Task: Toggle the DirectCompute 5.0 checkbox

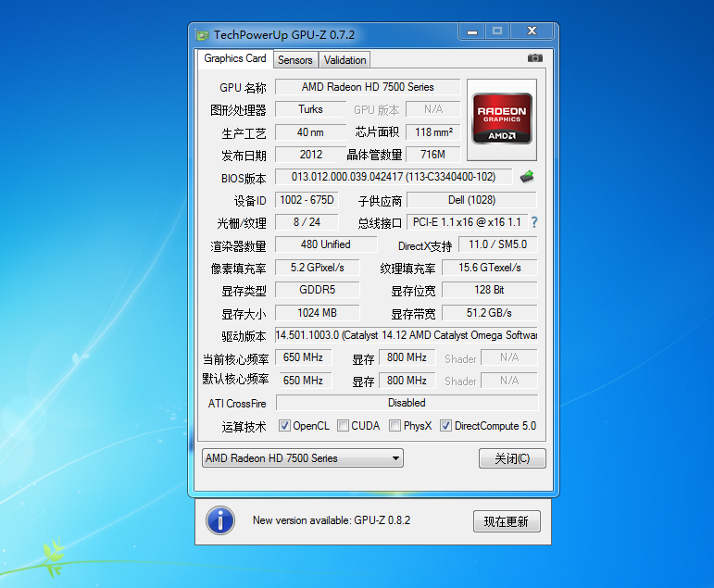Action: point(446,426)
